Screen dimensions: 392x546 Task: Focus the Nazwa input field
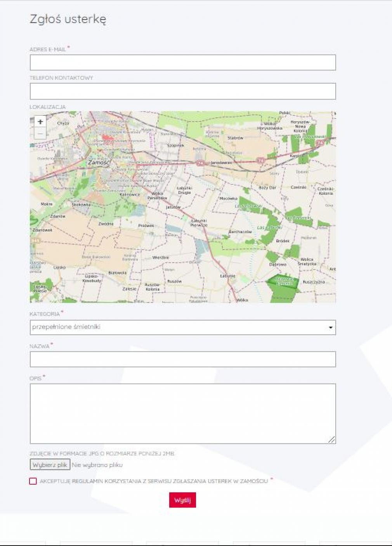tap(183, 359)
